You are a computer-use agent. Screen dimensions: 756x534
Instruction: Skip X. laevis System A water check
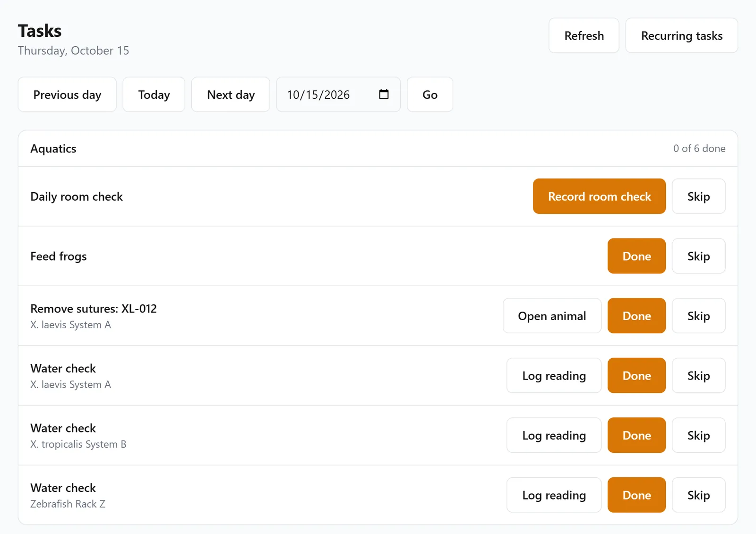[x=698, y=375]
